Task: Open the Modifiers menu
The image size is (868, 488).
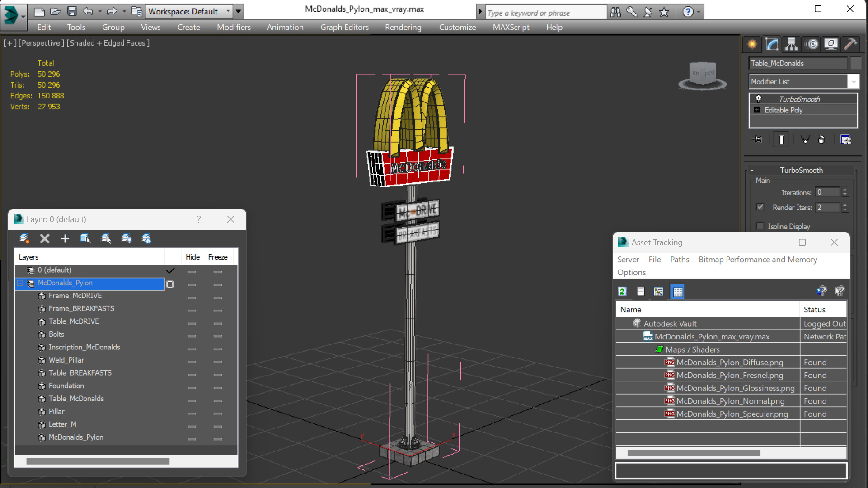Action: click(x=234, y=28)
